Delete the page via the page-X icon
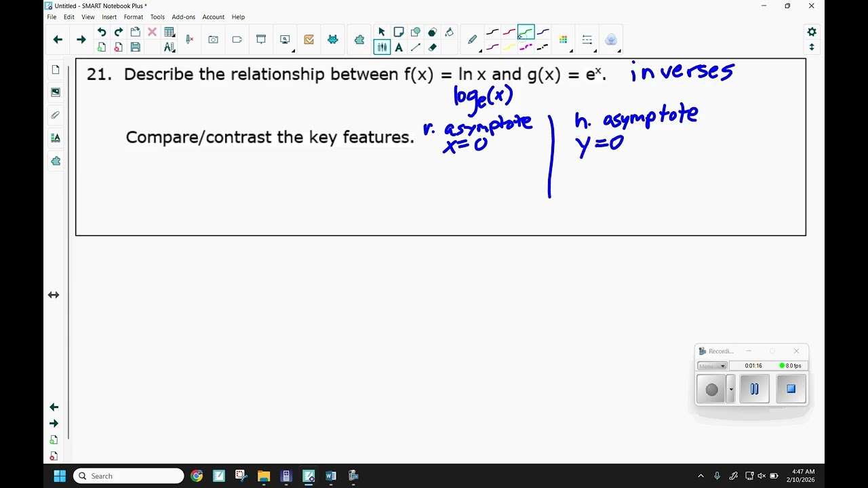The height and width of the screenshot is (488, 868). [119, 47]
